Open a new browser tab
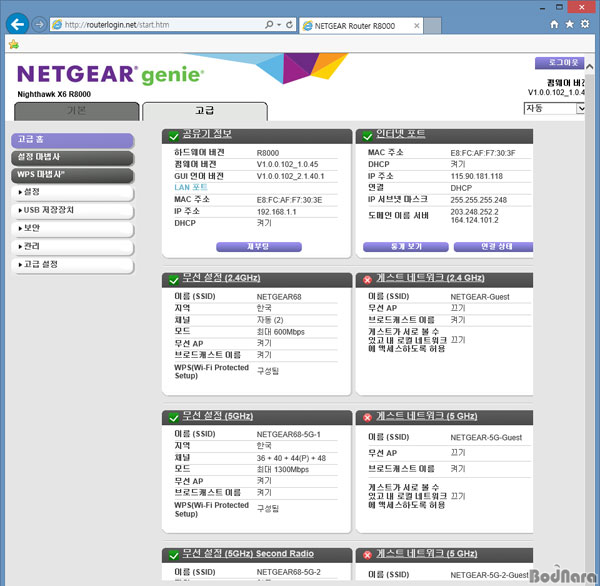Image resolution: width=600 pixels, height=586 pixels. pos(432,26)
